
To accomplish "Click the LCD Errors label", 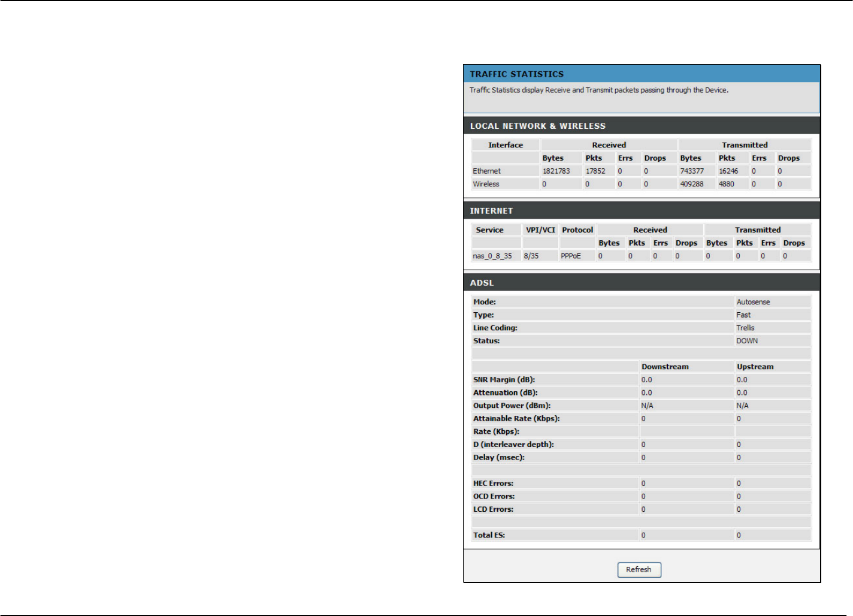I will click(x=493, y=510).
